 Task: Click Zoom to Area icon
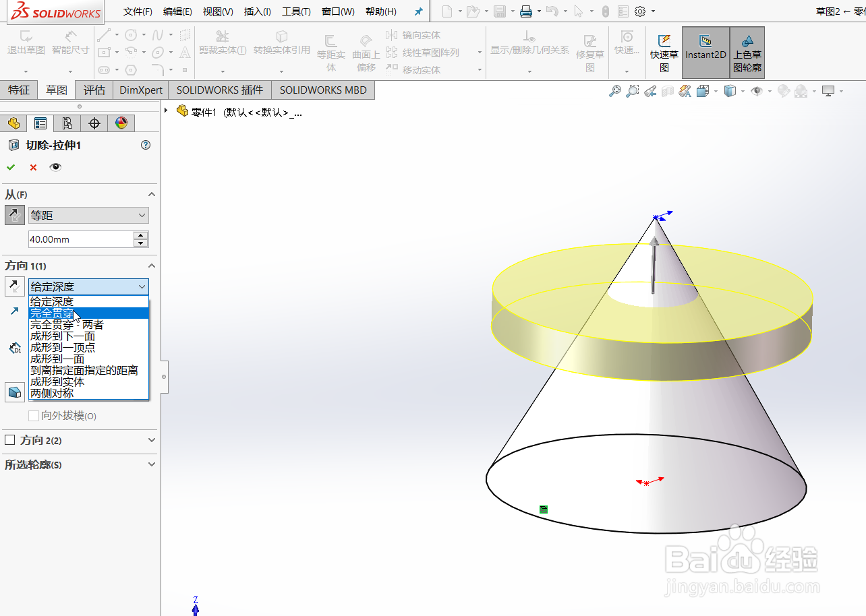point(632,91)
